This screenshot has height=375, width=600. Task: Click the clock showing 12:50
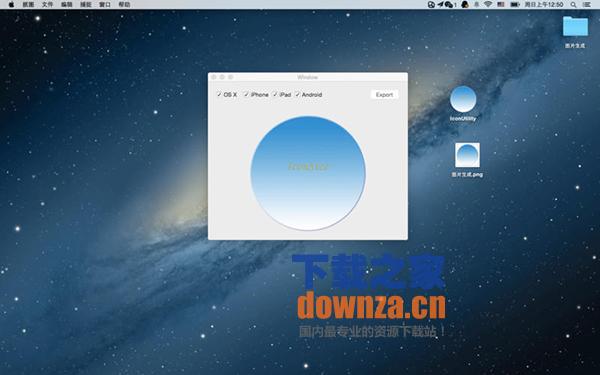(x=544, y=5)
